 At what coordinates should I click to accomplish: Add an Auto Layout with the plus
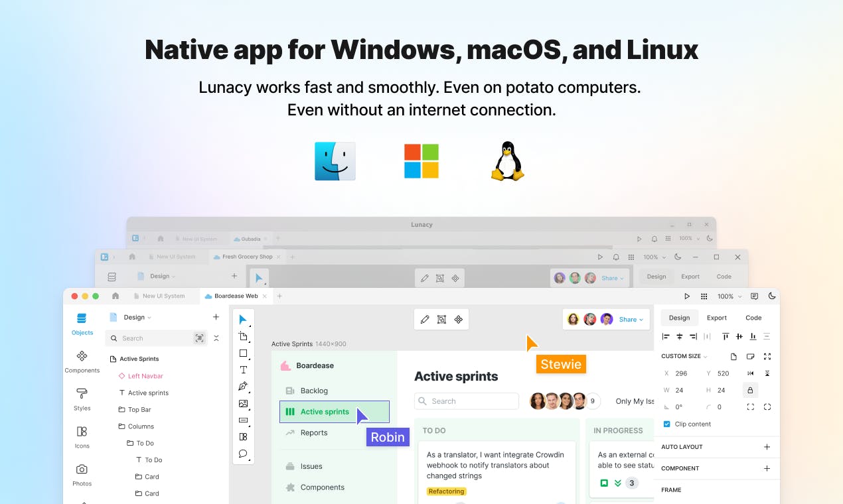[767, 447]
